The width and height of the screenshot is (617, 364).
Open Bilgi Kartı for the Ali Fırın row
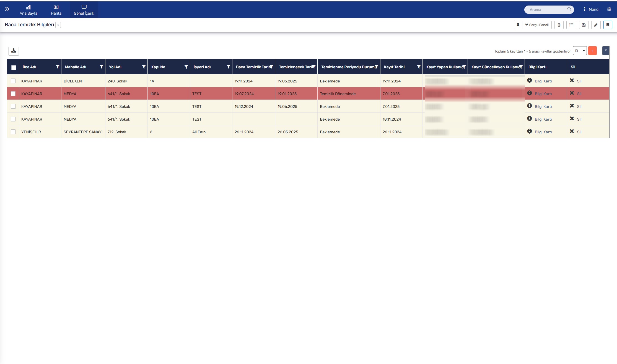(540, 132)
